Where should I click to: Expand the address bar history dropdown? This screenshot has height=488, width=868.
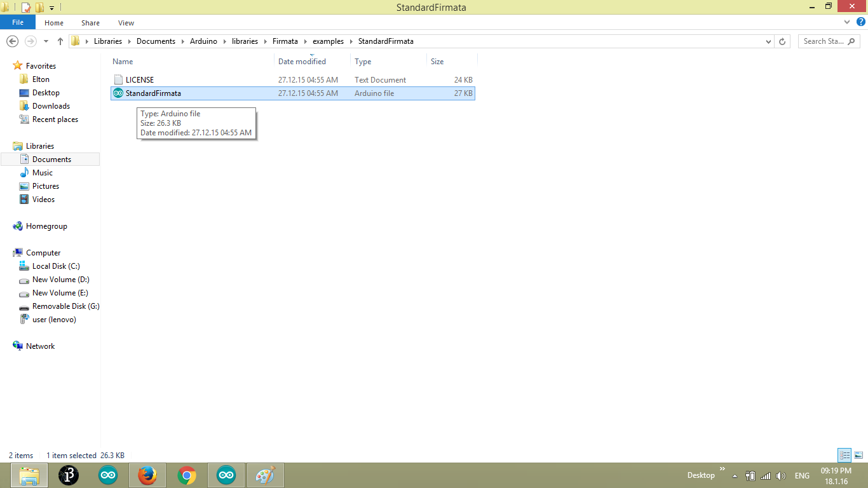click(769, 41)
